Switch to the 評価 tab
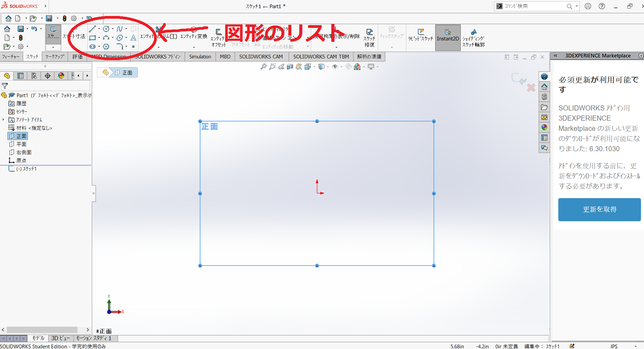The width and height of the screenshot is (644, 349). pyautogui.click(x=77, y=57)
